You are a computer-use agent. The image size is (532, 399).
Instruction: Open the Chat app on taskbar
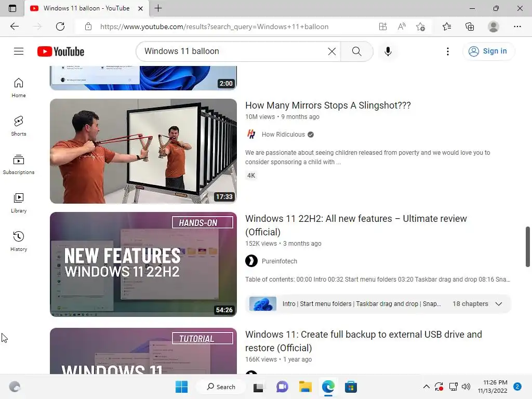[282, 387]
